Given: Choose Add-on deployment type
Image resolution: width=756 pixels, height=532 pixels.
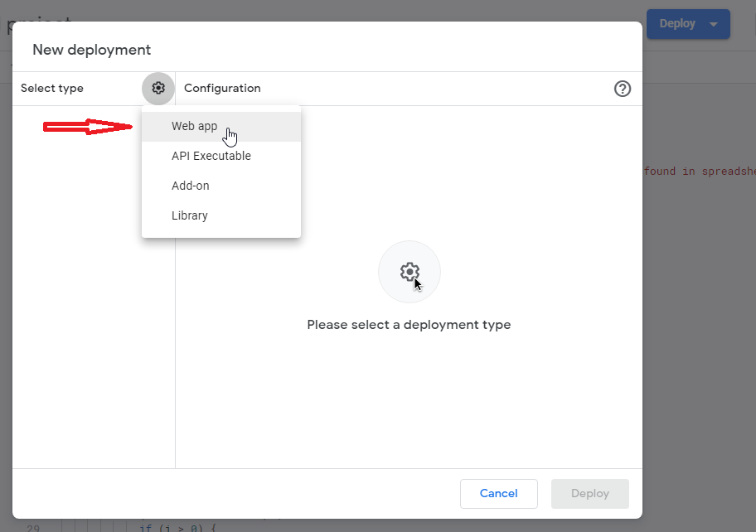Looking at the screenshot, I should click(221, 186).
